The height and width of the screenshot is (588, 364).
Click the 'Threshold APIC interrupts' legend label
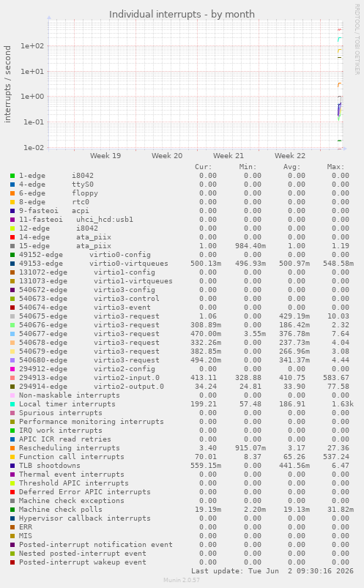pyautogui.click(x=74, y=483)
